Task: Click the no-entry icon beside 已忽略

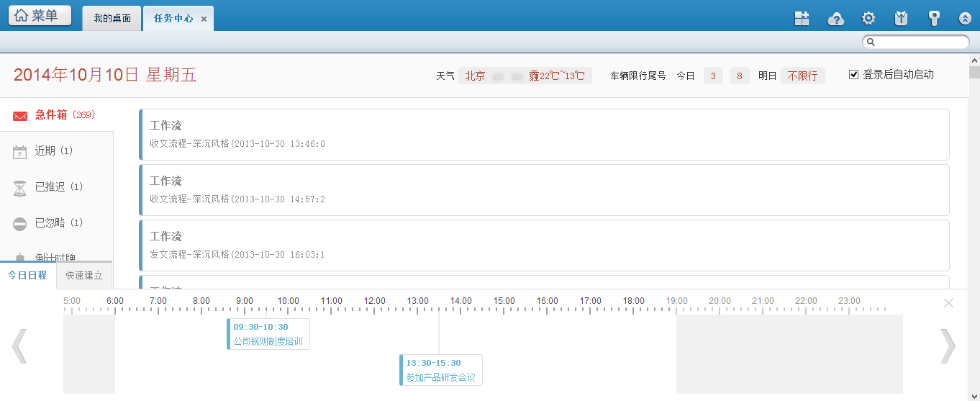Action: 20,224
